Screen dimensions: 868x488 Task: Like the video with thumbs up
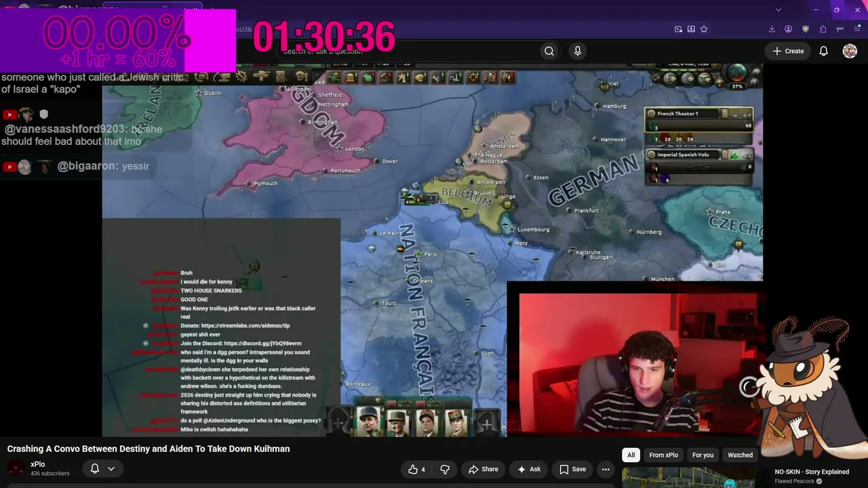416,469
